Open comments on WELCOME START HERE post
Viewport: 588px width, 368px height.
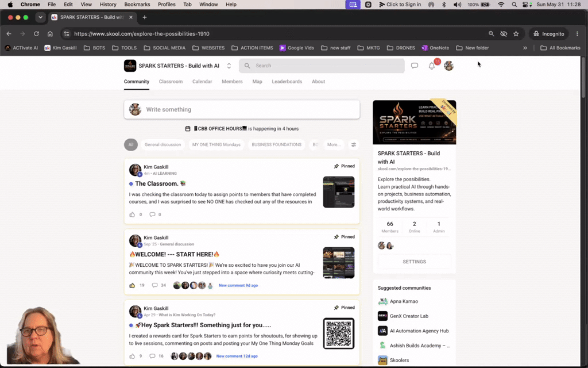[154, 285]
